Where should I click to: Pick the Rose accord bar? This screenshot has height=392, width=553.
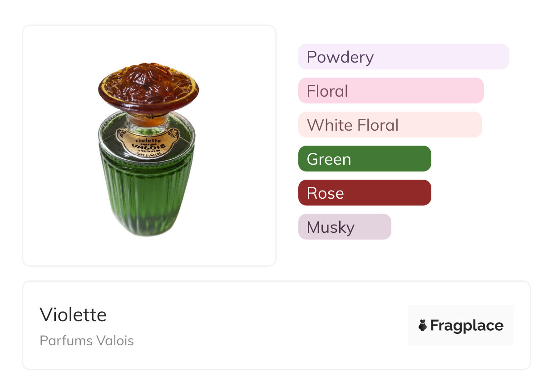coord(364,193)
